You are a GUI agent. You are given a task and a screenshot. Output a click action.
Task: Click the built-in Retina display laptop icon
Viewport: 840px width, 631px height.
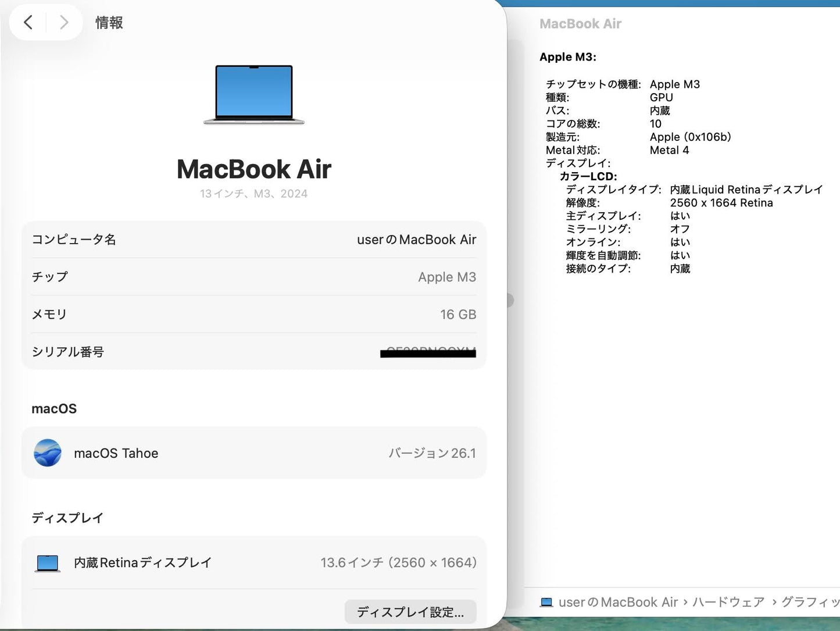click(47, 563)
